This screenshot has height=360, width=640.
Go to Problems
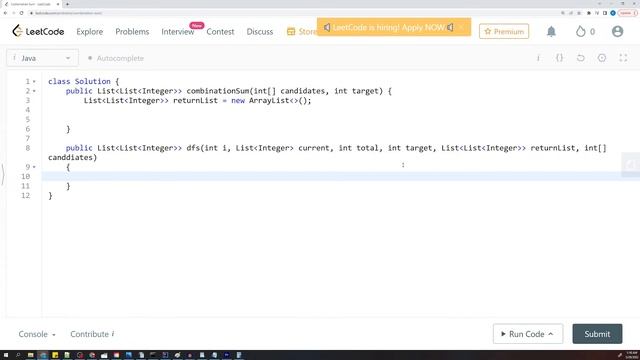132,31
